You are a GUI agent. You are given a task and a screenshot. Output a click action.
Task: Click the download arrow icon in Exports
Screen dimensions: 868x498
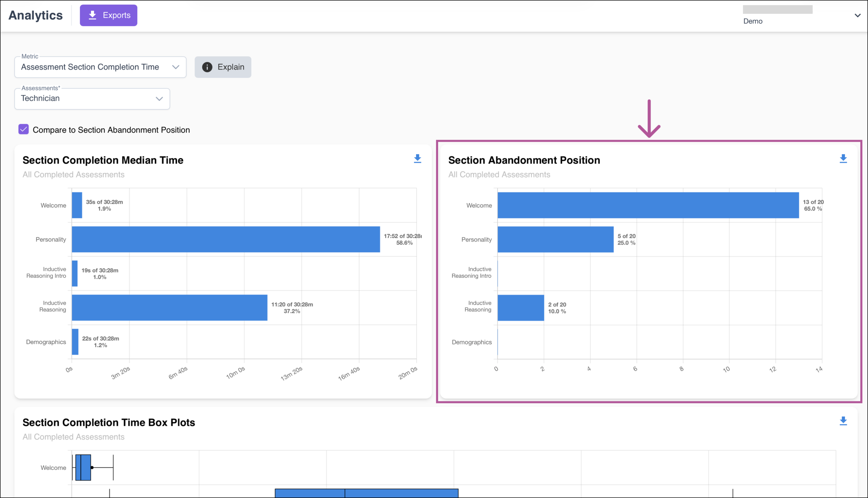click(92, 15)
